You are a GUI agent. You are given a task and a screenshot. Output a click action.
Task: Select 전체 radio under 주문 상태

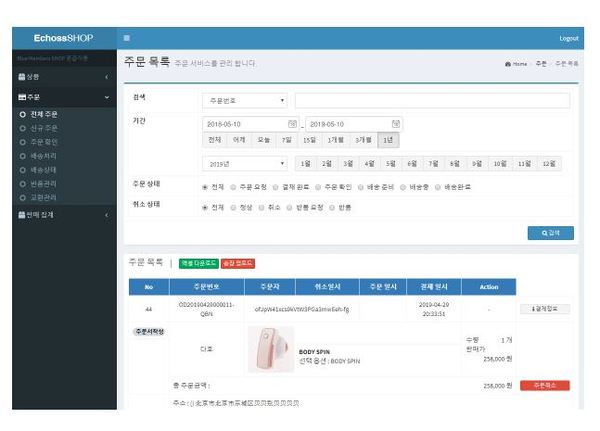click(205, 187)
